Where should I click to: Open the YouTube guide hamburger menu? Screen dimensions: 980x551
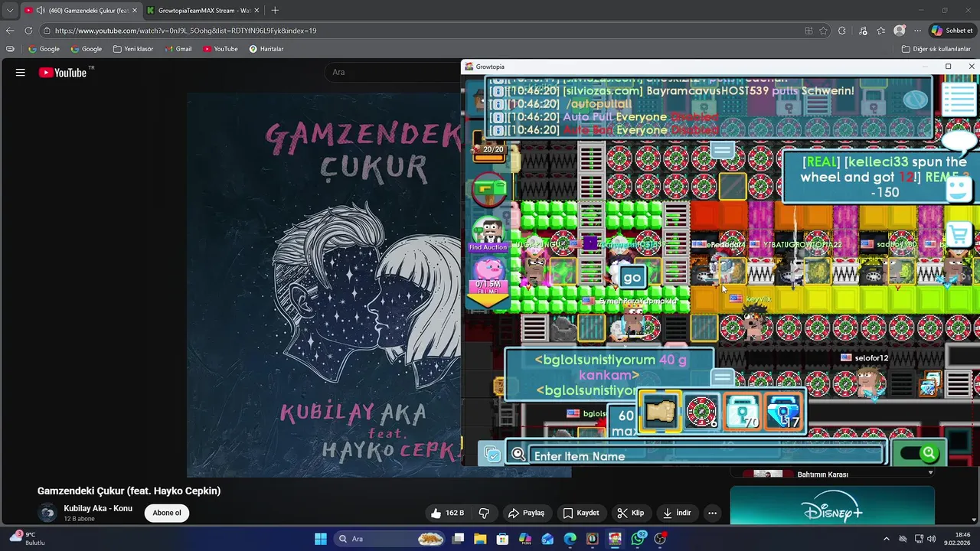click(x=21, y=73)
